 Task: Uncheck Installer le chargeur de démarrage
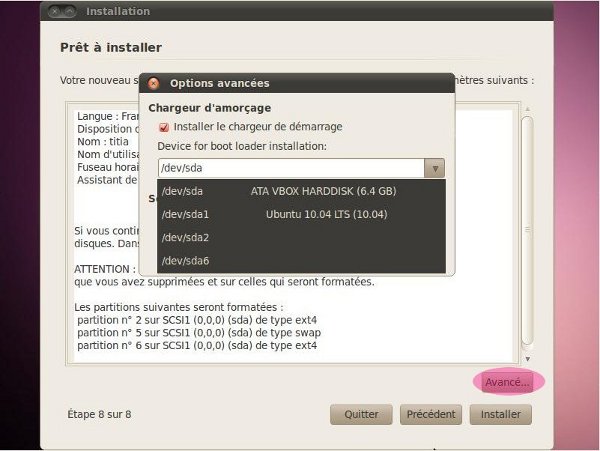pyautogui.click(x=164, y=127)
